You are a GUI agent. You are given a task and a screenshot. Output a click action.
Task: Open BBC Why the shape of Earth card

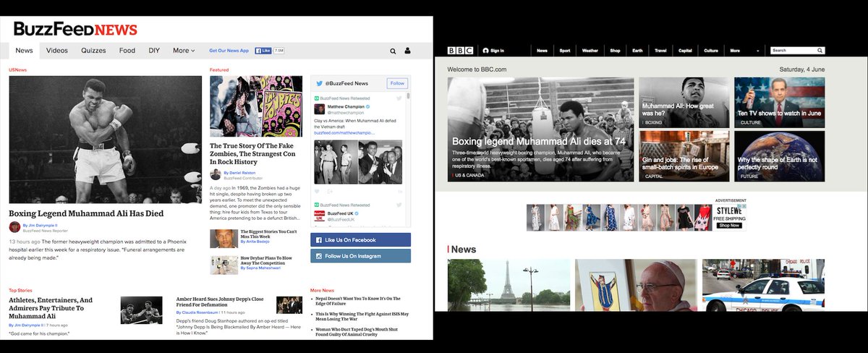(779, 156)
